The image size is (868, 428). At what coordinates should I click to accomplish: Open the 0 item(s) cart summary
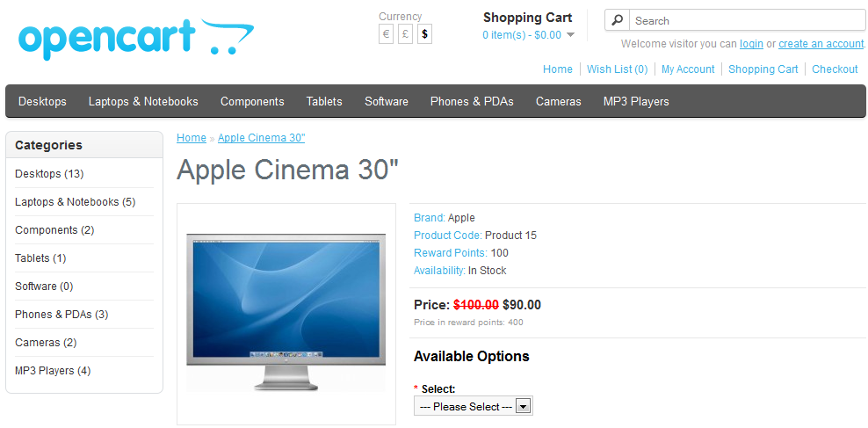pos(522,35)
